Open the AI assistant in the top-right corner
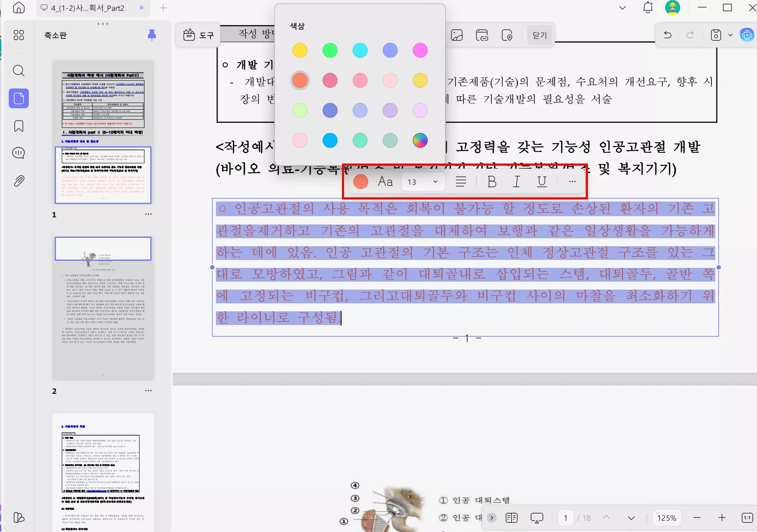757x532 pixels. coord(747,35)
